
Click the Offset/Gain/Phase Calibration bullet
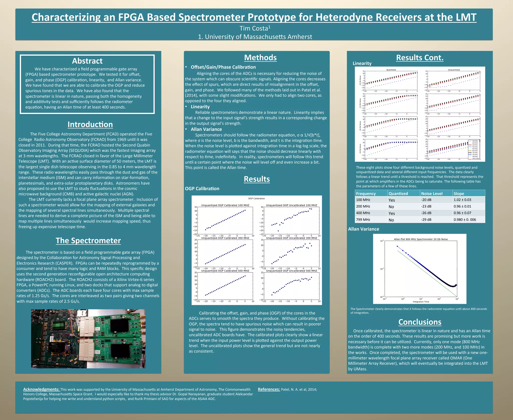pos(223,67)
